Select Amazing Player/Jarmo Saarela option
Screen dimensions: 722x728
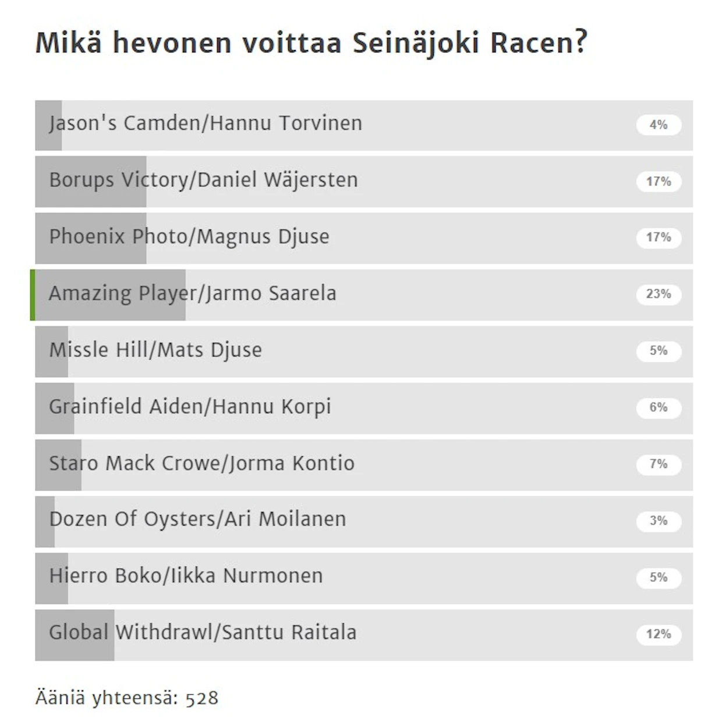364,294
